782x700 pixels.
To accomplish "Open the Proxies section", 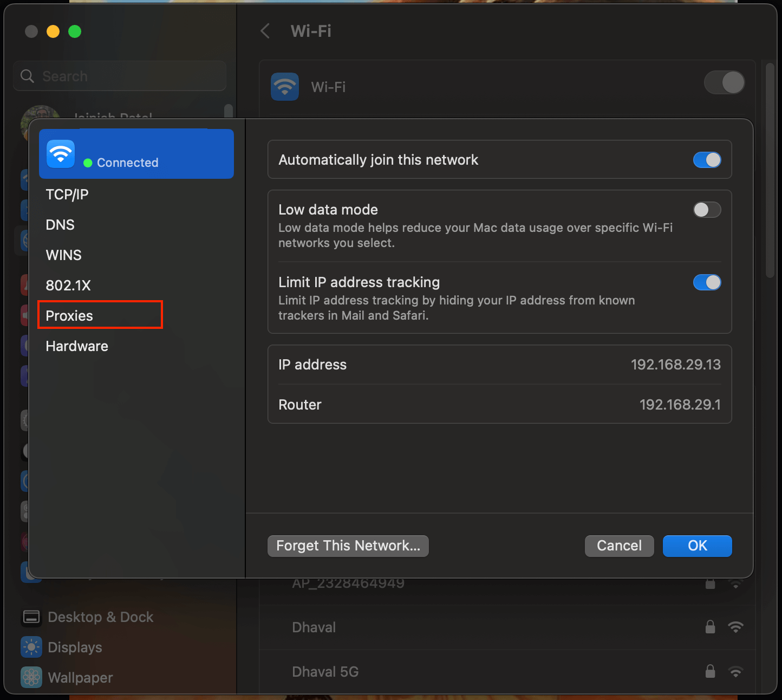I will pyautogui.click(x=69, y=316).
